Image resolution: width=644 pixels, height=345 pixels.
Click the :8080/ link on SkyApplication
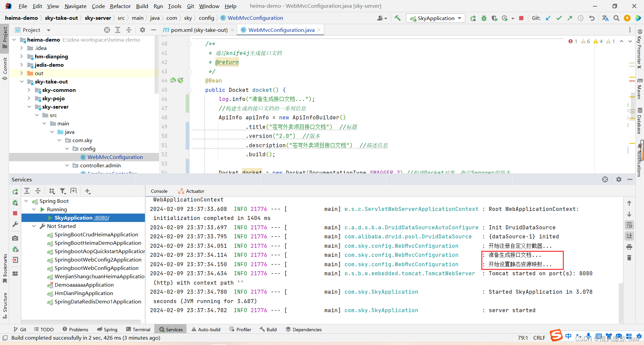[101, 218]
